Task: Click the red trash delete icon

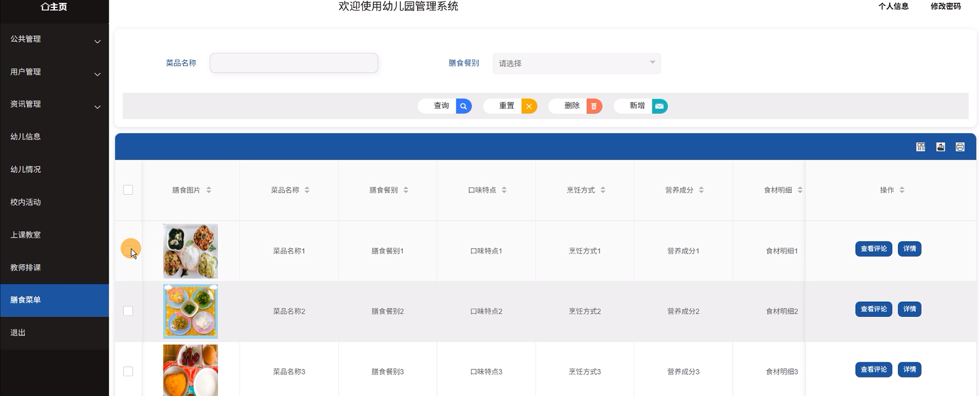Action: [594, 106]
